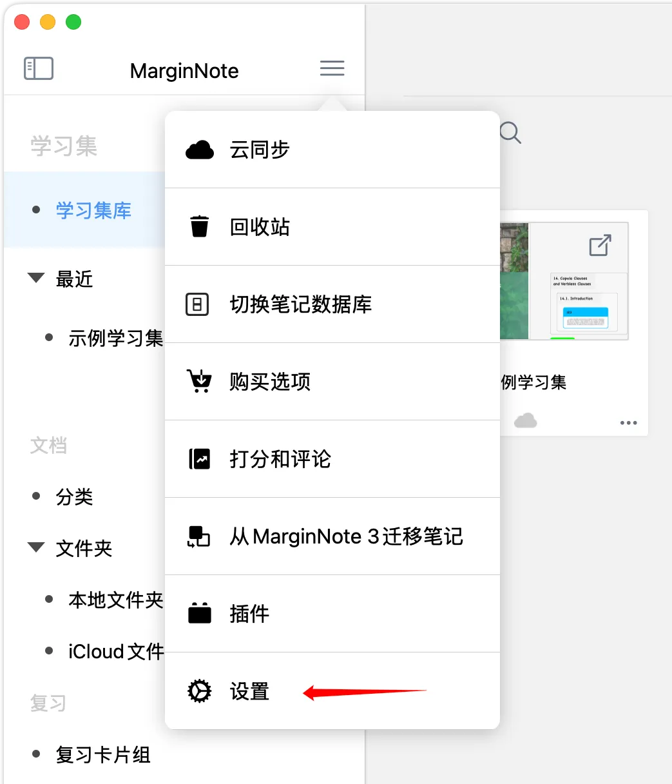Viewport: 672px width, 784px height.
Task: Click the database icon beside 切换笔记数据库
Action: tap(197, 304)
